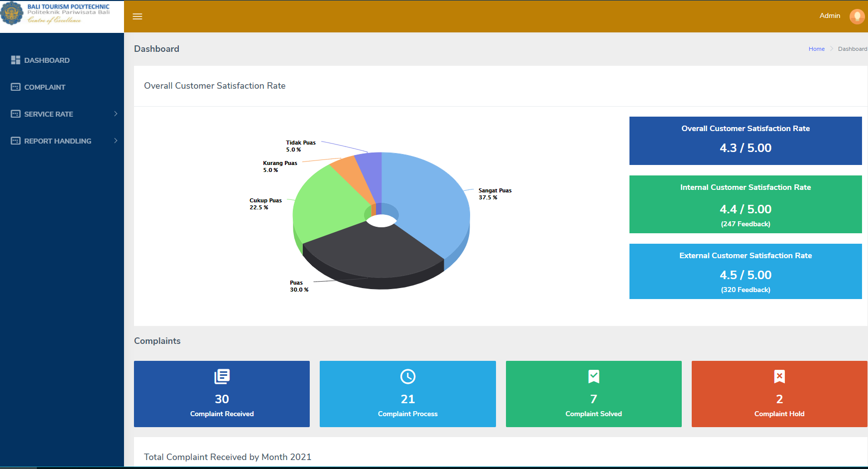
Task: Open the Complaint menu item
Action: point(45,87)
